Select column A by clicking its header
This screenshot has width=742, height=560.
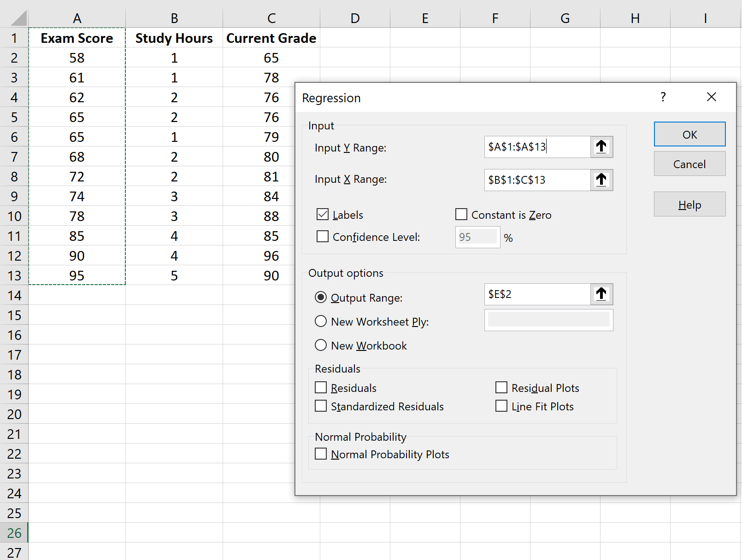[x=77, y=17]
